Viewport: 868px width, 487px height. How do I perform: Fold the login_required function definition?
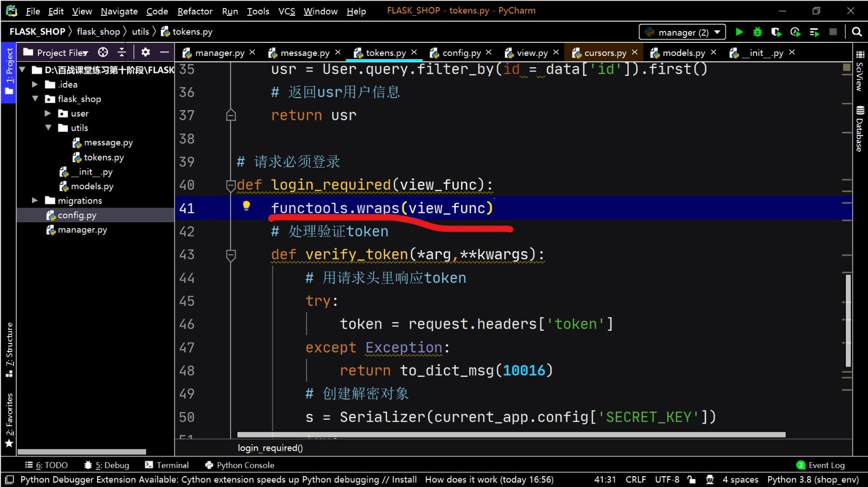click(x=231, y=185)
